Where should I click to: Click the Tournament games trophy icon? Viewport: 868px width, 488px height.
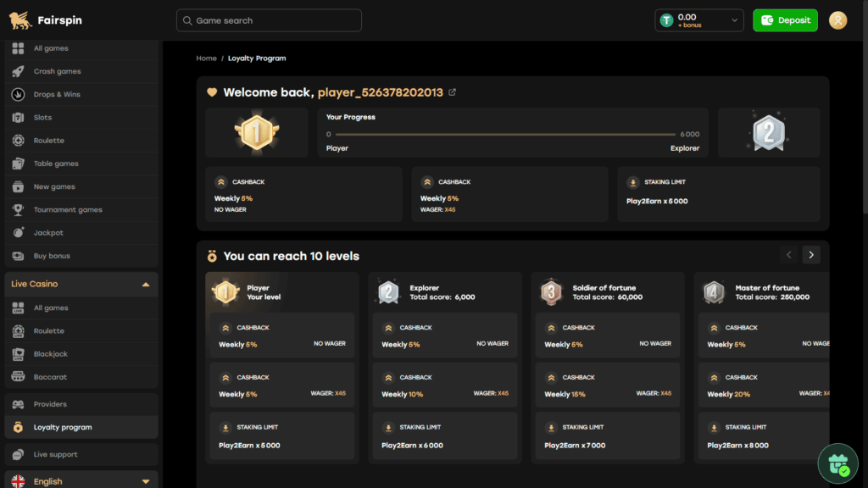click(19, 209)
